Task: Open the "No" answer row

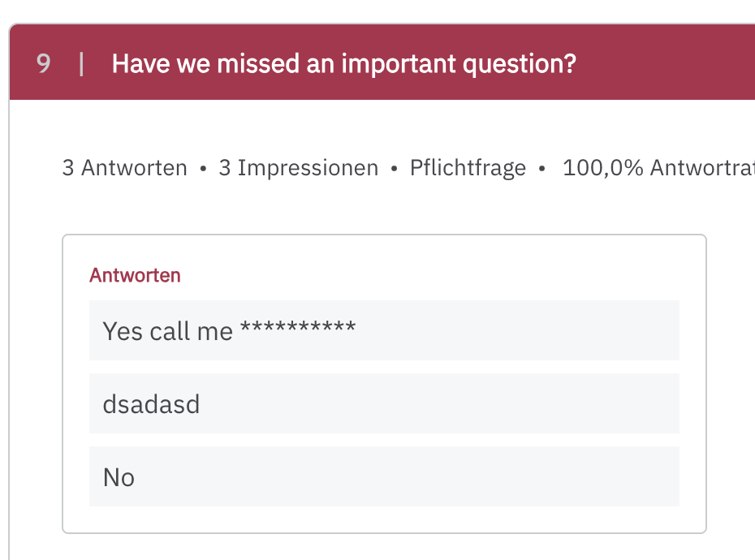Action: pyautogui.click(x=384, y=476)
